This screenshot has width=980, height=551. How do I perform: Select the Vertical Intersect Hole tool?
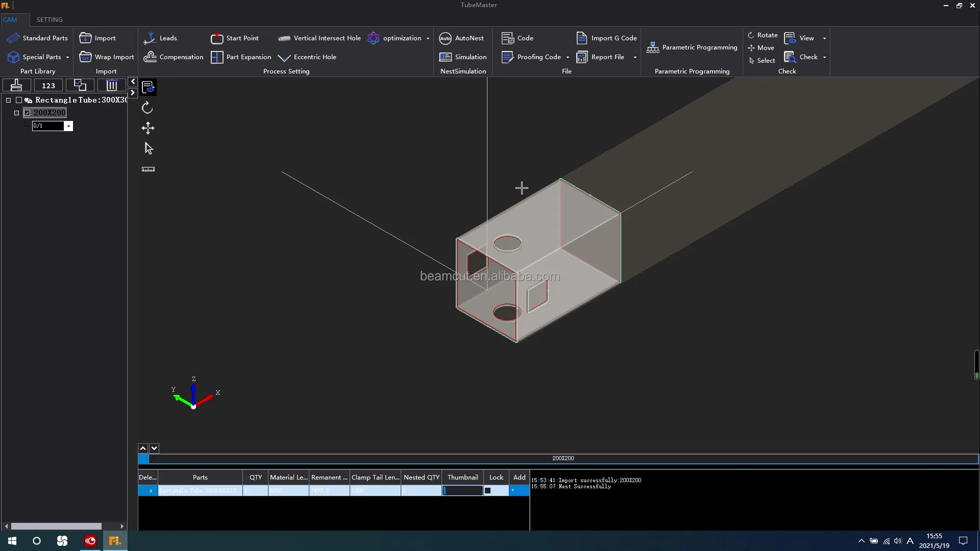point(319,38)
